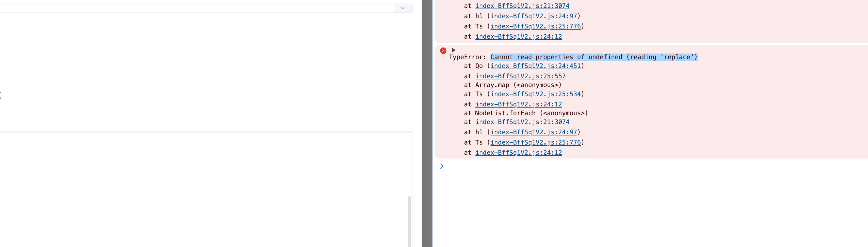Image resolution: width=868 pixels, height=247 pixels.
Task: Open Ts link 25:776 in the cut-off upper error
Action: pos(535,26)
